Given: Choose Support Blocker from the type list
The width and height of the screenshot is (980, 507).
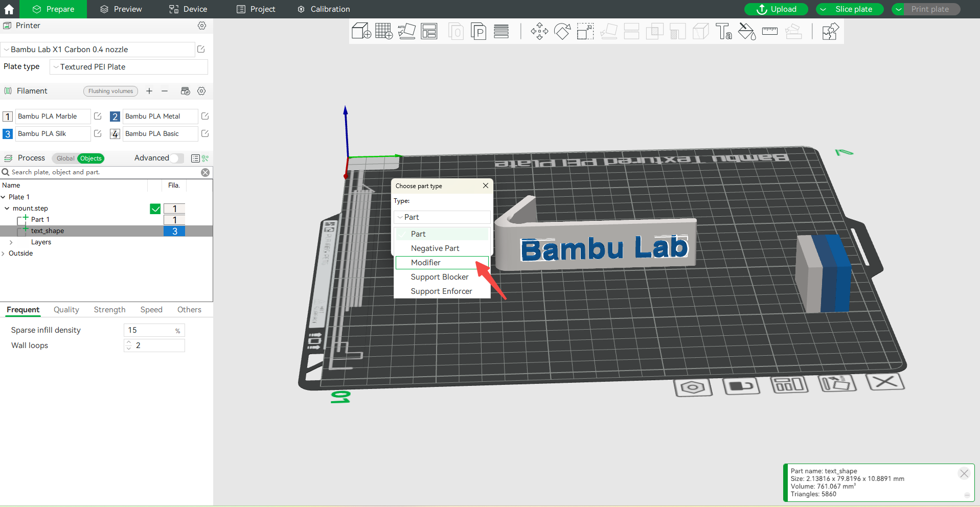Looking at the screenshot, I should [x=442, y=277].
